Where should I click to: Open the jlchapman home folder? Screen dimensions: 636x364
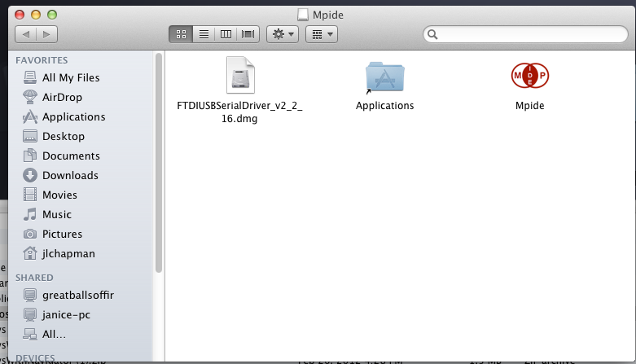pyautogui.click(x=68, y=253)
